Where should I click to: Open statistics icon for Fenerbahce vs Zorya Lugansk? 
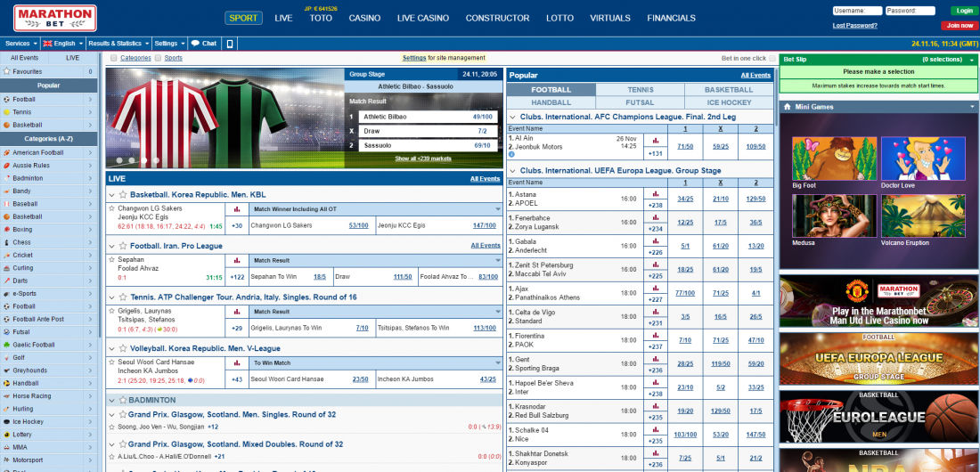coord(656,217)
